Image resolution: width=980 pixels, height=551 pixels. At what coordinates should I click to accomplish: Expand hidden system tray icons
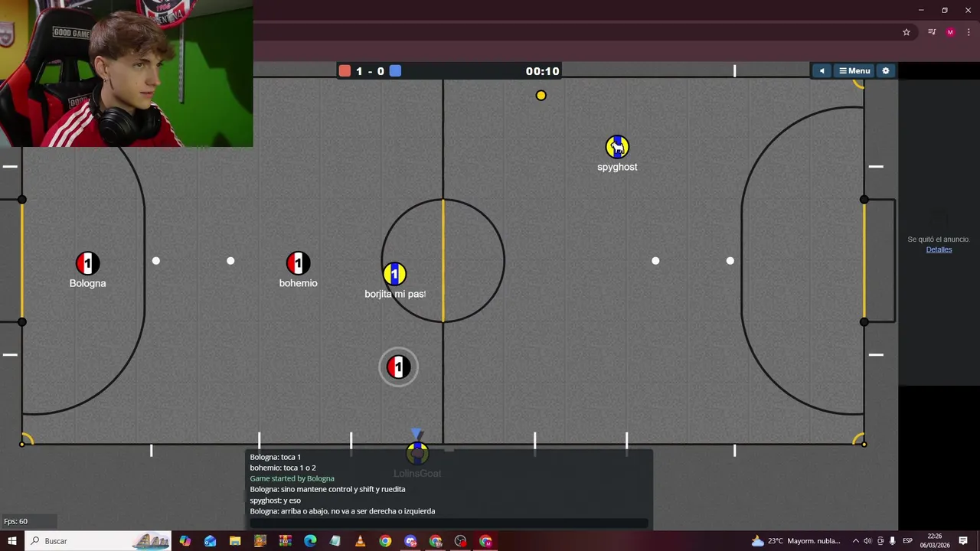coord(856,541)
